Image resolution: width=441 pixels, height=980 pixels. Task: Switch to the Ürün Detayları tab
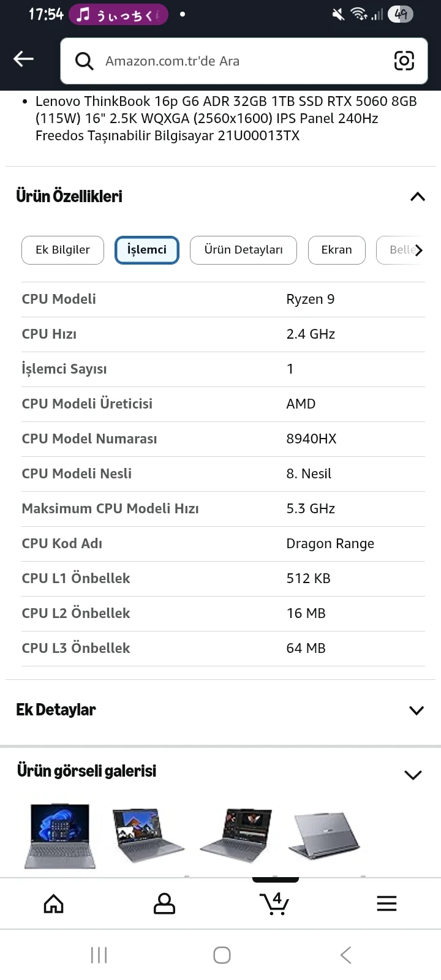[x=243, y=250]
